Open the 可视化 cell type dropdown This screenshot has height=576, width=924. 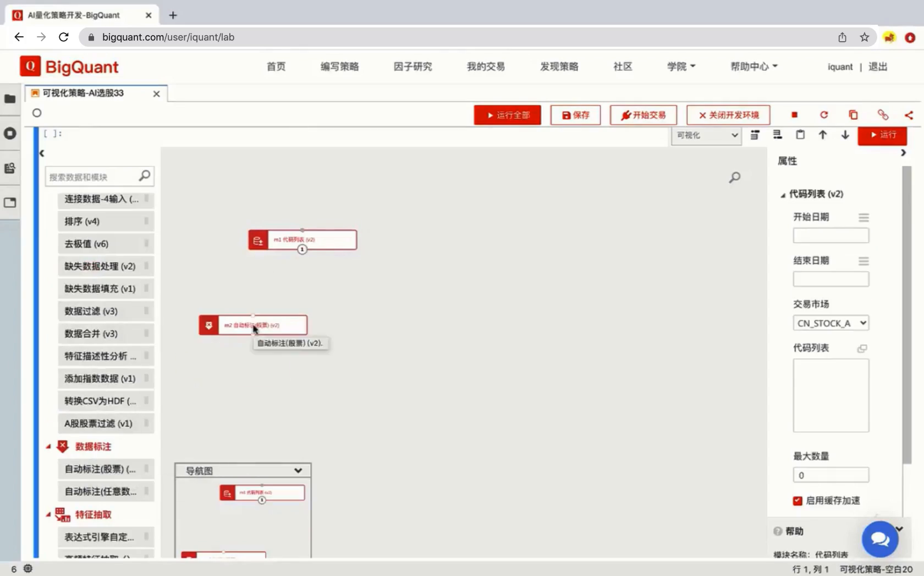(707, 135)
